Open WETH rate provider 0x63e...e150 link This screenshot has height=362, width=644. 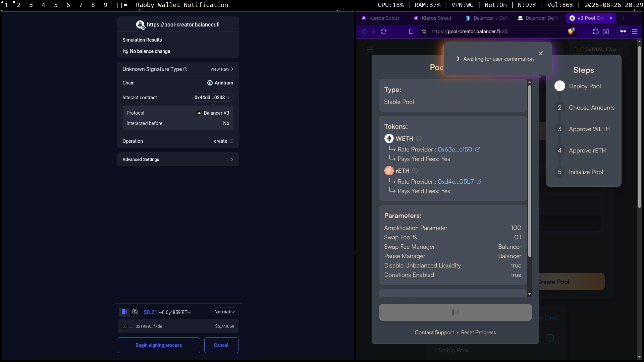click(x=455, y=149)
